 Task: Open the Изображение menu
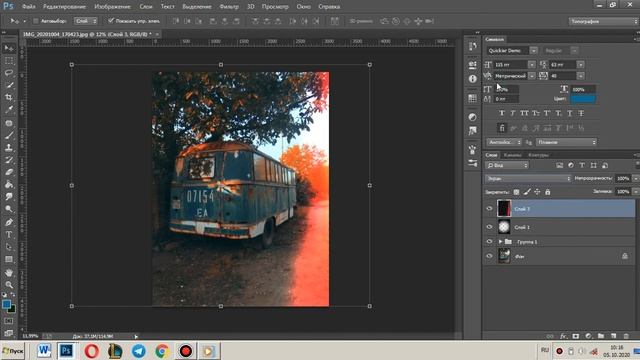tap(112, 7)
